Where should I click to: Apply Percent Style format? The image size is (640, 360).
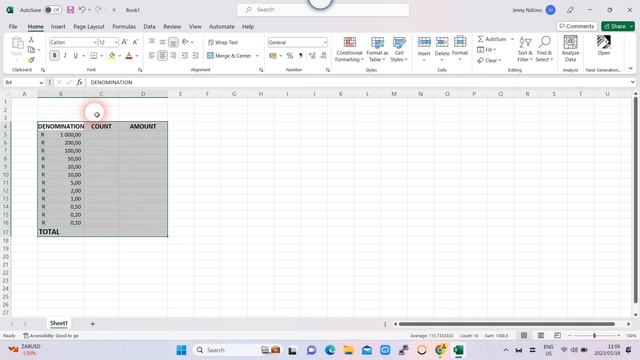[290, 56]
